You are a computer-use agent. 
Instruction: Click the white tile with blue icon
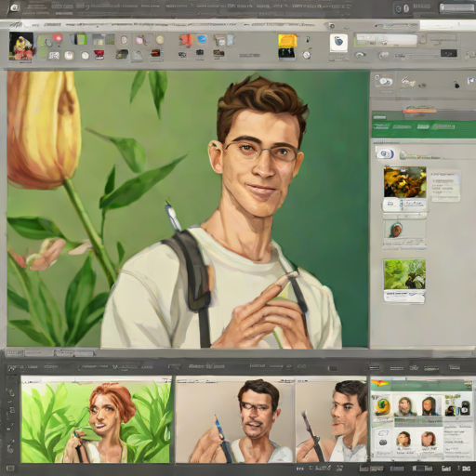[338, 43]
